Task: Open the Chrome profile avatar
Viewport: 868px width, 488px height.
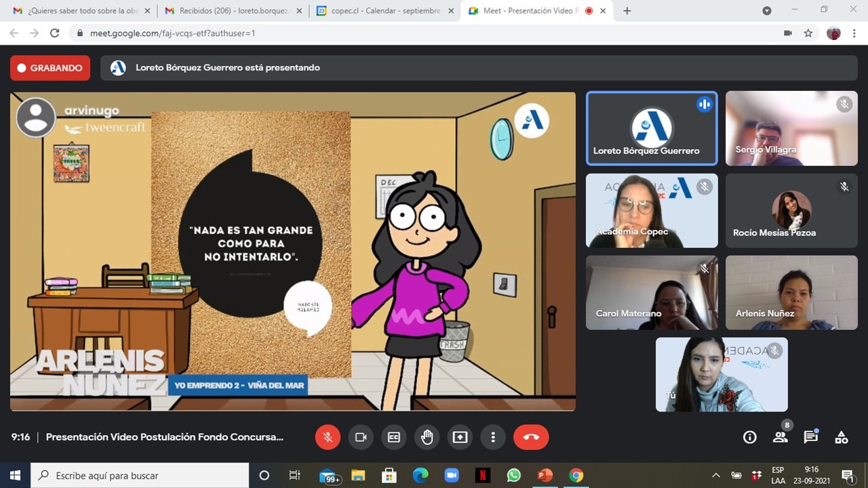Action: [x=833, y=33]
